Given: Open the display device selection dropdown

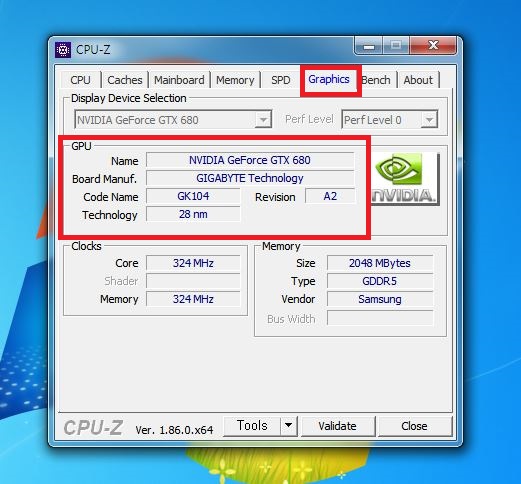Looking at the screenshot, I should point(173,120).
